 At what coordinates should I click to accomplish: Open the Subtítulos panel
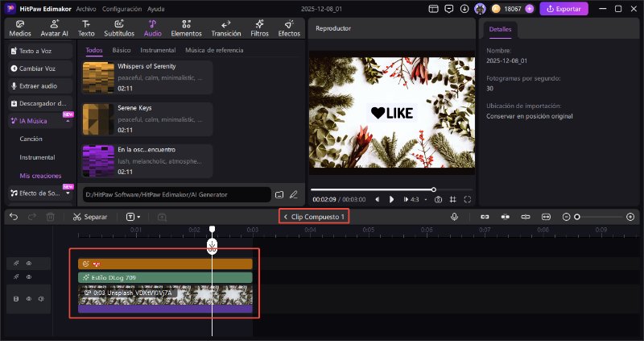tap(119, 28)
